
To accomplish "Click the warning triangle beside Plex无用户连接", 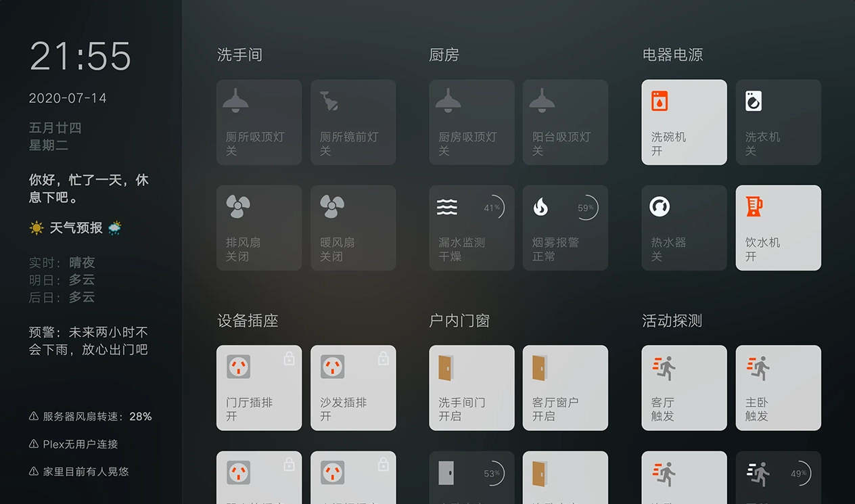I will coord(34,444).
